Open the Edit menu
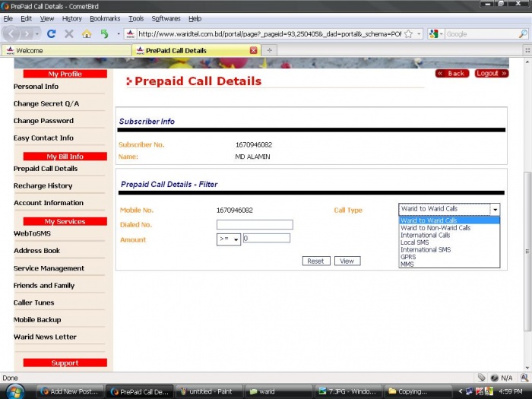This screenshot has width=532, height=399. tap(26, 19)
